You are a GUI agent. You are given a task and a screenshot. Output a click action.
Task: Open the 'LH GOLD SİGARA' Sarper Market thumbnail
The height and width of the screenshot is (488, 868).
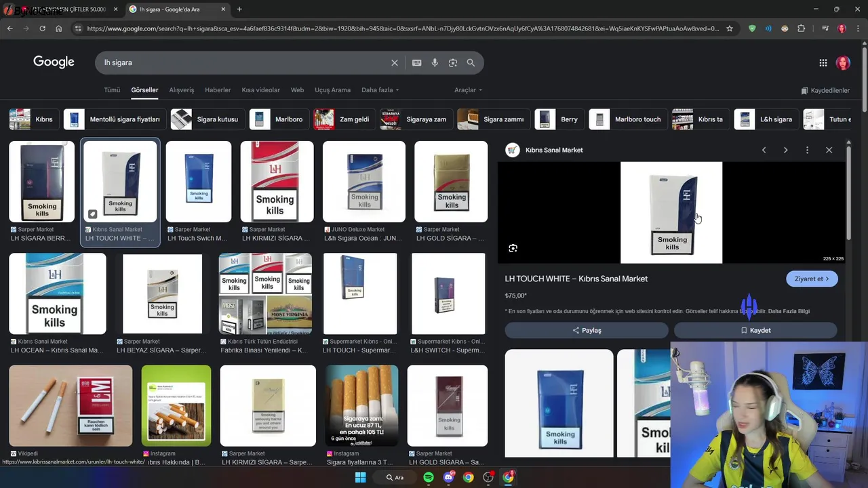(451, 182)
